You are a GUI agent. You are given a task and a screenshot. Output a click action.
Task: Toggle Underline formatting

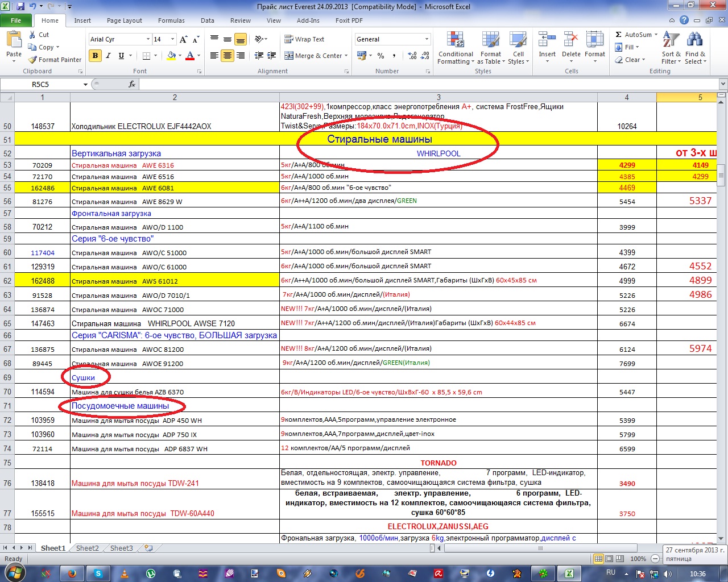pos(121,56)
